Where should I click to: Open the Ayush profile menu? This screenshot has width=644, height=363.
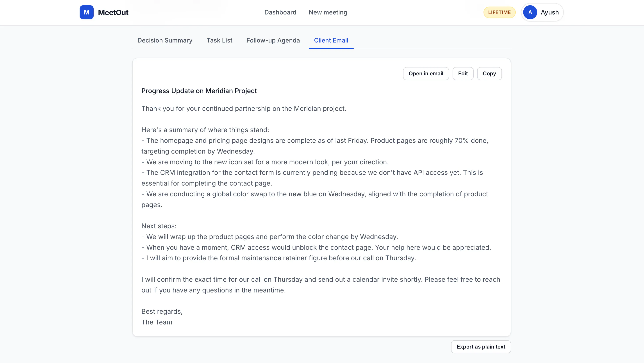pyautogui.click(x=542, y=12)
